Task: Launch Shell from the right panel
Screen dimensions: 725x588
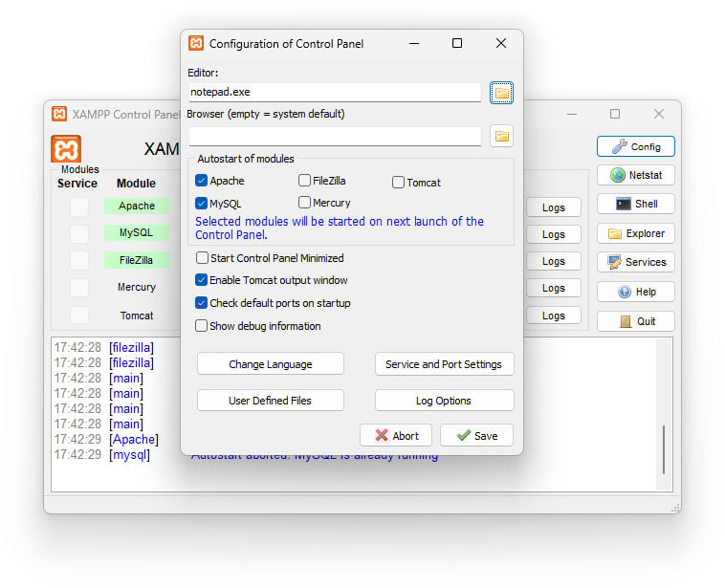Action: pos(636,204)
